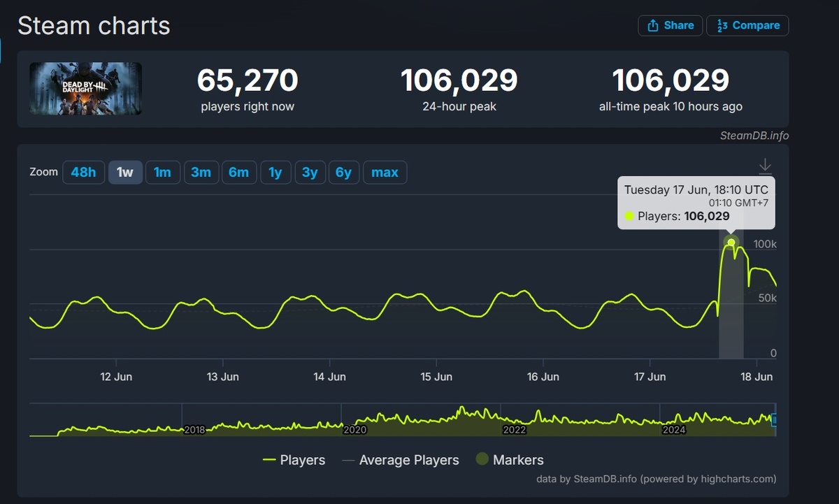Open the SteamDB.info link above the chart
Screen dimensions: 839x504
pyautogui.click(x=755, y=136)
